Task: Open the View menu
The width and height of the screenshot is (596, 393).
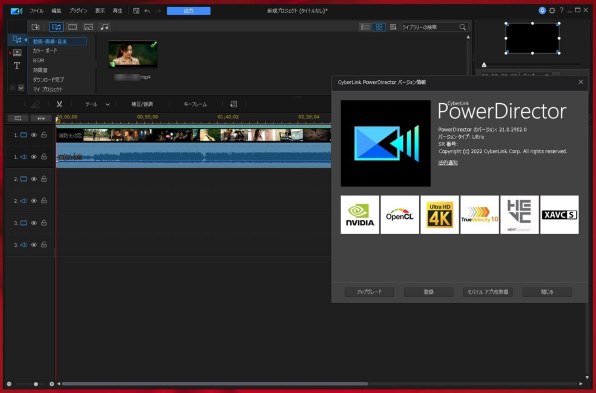Action: click(100, 11)
